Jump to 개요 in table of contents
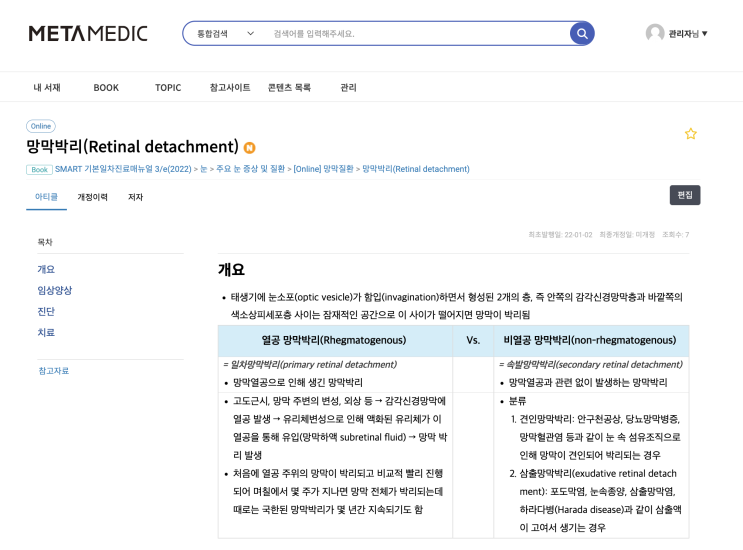743x550 pixels. tap(46, 270)
